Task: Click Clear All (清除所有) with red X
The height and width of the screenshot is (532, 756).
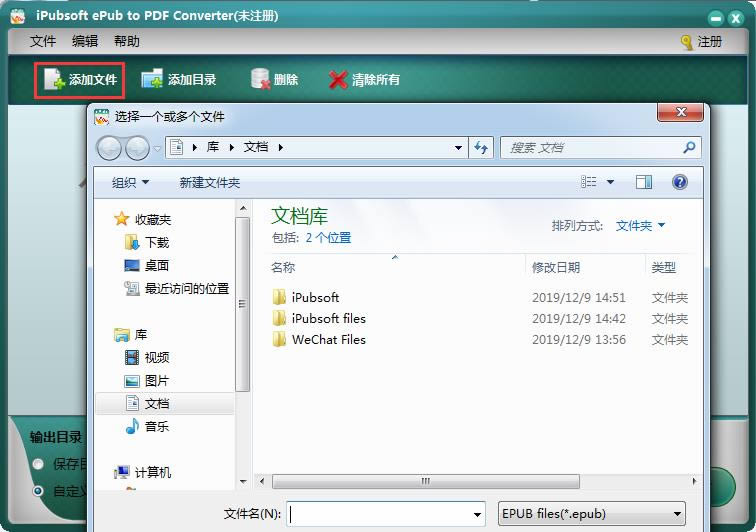Action: tap(364, 80)
